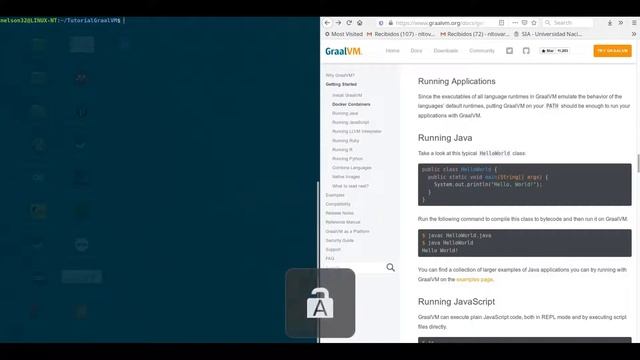Open the Downloads nav item
The width and height of the screenshot is (640, 360).
(446, 51)
